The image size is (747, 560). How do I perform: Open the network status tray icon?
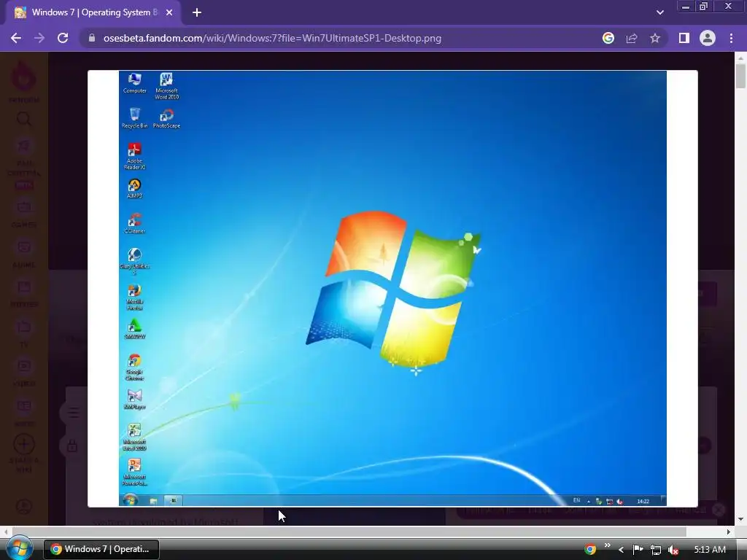tap(656, 550)
